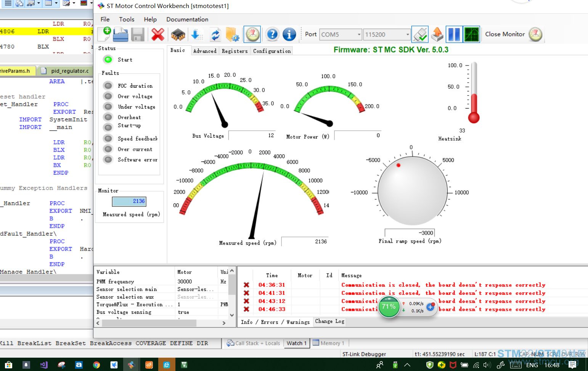
Task: Open the COM5 port dropdown
Action: click(341, 35)
